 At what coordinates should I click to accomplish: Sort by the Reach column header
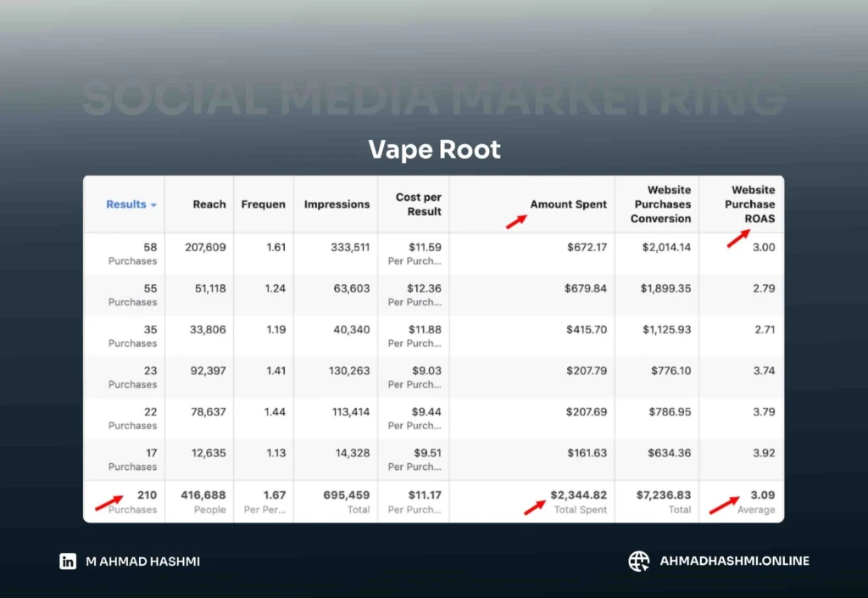tap(209, 204)
